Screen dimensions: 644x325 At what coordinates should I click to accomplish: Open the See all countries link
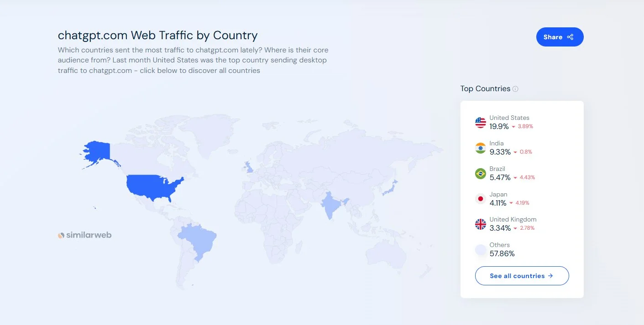(522, 276)
